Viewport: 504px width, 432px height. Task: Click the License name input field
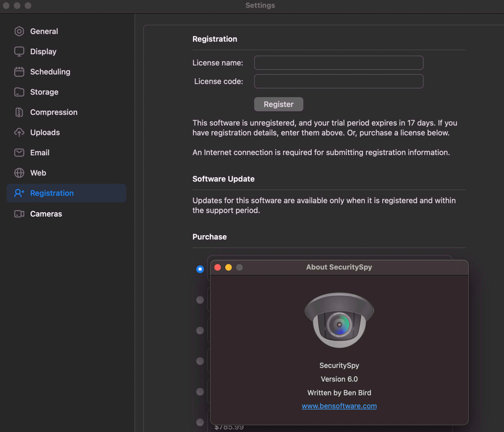tap(338, 63)
